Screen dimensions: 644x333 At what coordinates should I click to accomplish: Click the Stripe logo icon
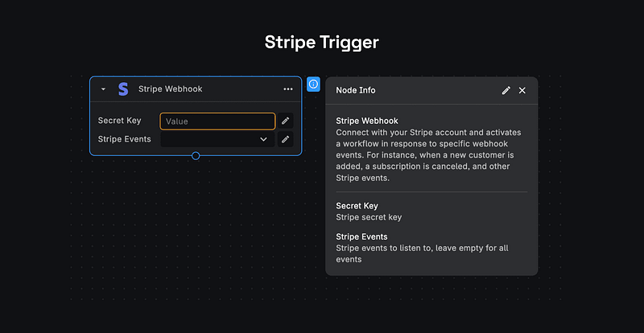tap(123, 89)
